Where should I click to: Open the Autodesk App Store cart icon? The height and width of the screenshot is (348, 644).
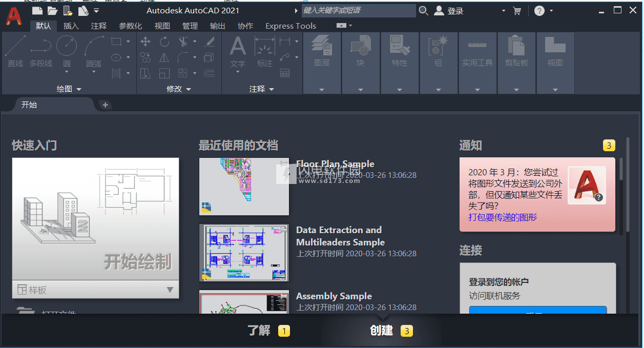tap(517, 11)
